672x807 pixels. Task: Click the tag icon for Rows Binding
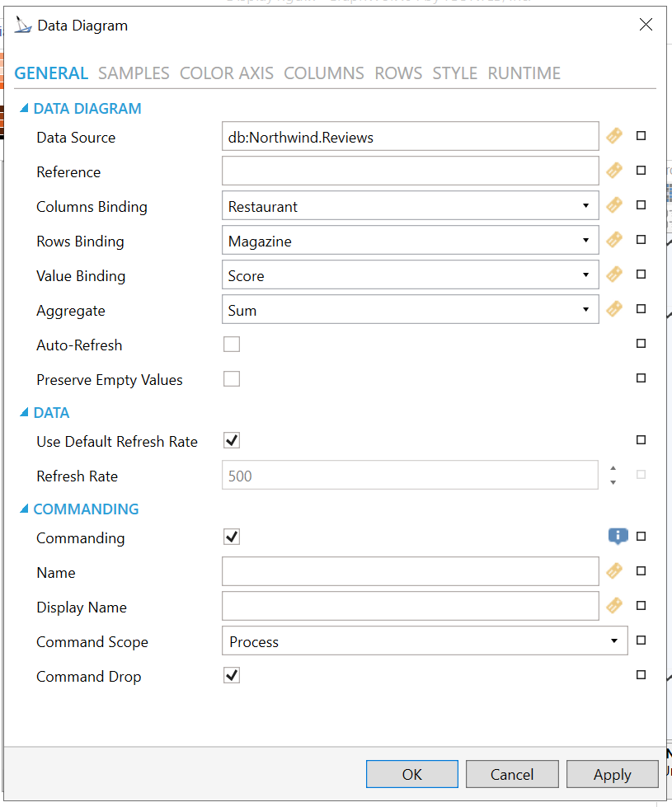(613, 241)
